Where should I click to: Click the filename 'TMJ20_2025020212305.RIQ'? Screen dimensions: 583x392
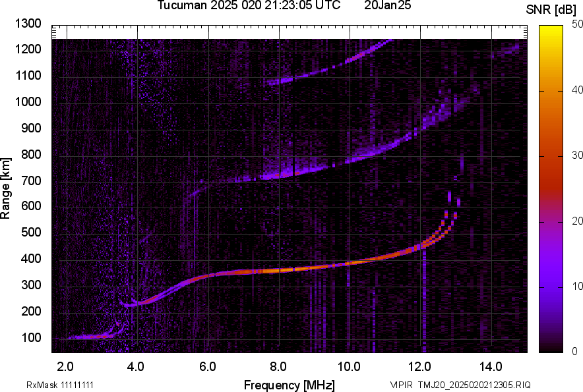[x=474, y=385]
